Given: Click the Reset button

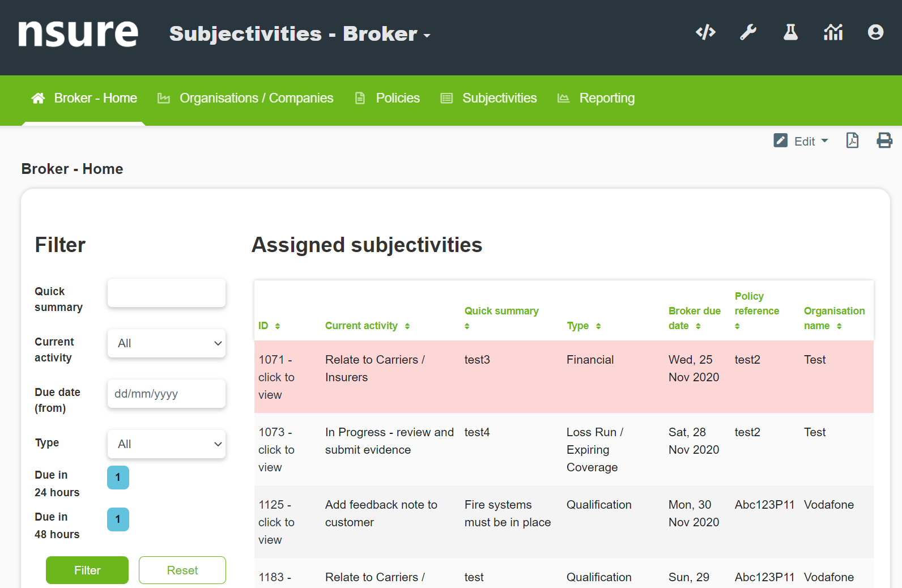Looking at the screenshot, I should click(182, 570).
